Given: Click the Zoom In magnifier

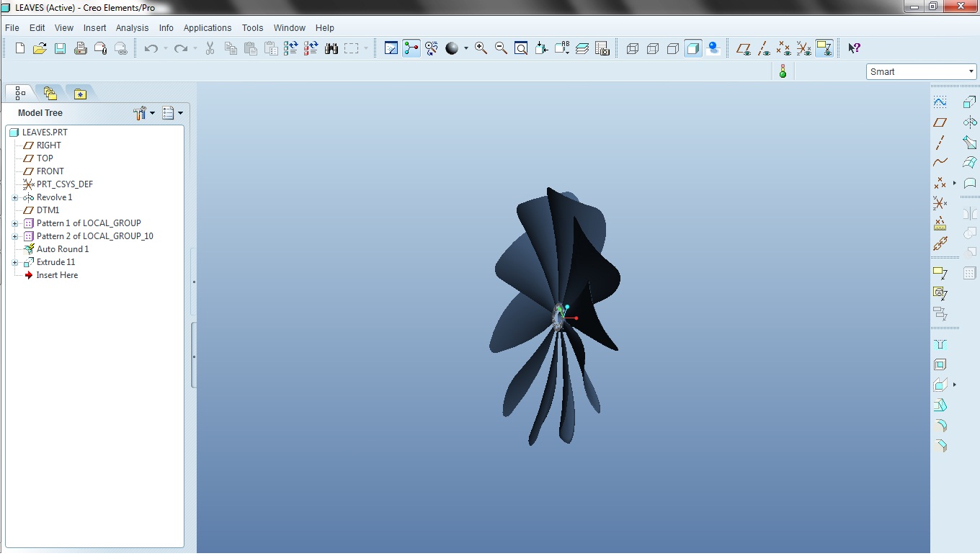Looking at the screenshot, I should [x=481, y=48].
